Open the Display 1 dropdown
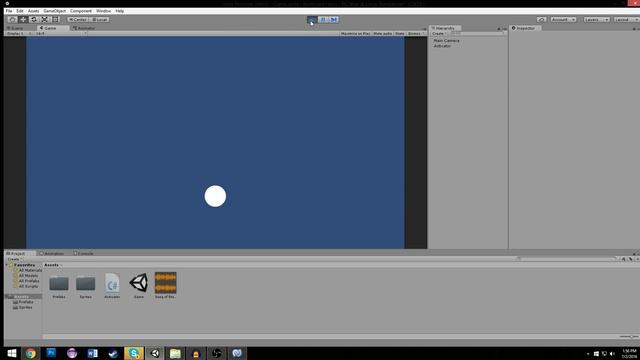The image size is (640, 360). 18,33
